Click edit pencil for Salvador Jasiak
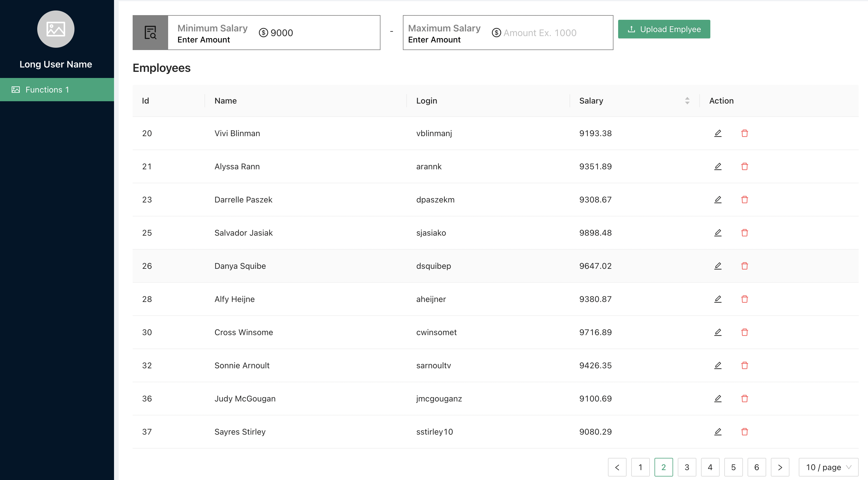868x480 pixels. pyautogui.click(x=718, y=233)
